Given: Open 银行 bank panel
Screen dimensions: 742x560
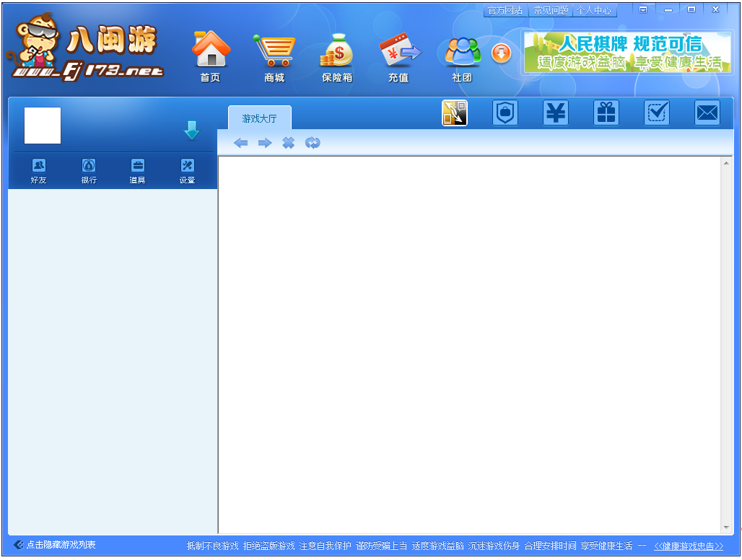Looking at the screenshot, I should 89,171.
